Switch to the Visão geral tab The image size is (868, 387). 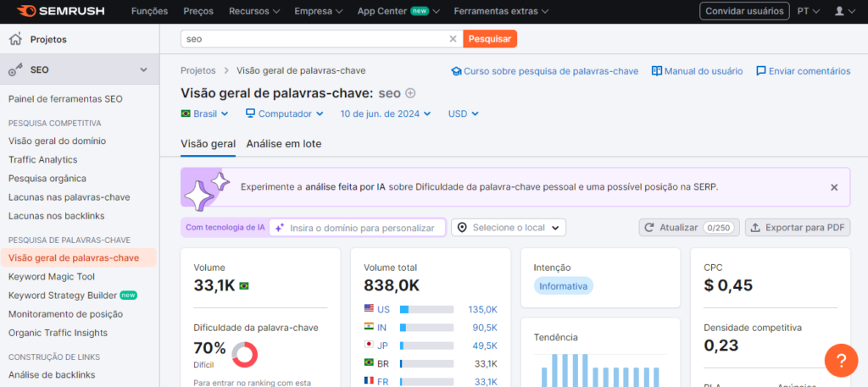coord(209,144)
